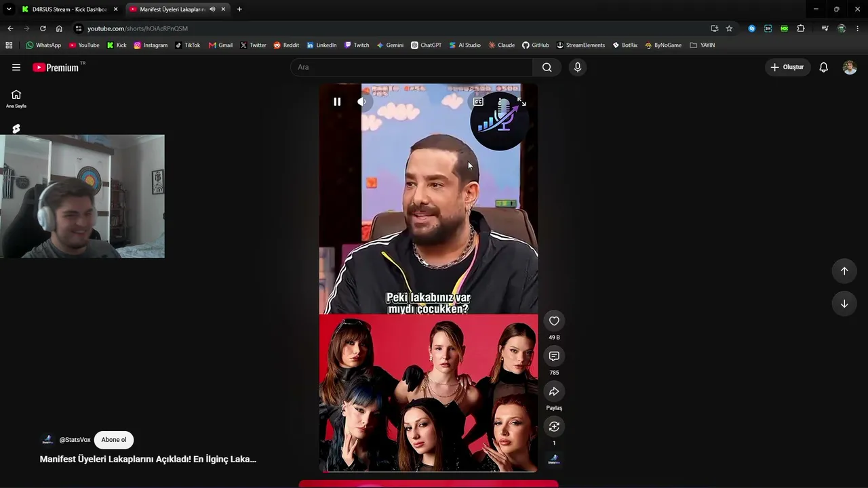Open the notifications bell
Image resolution: width=868 pixels, height=488 pixels.
tap(824, 67)
